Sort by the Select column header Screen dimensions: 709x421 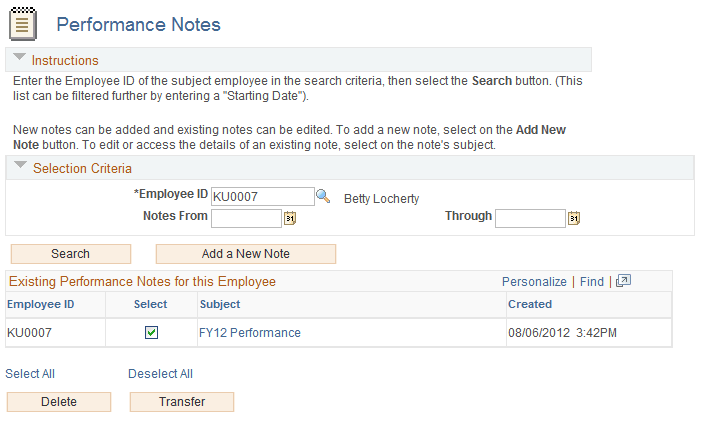[x=150, y=304]
